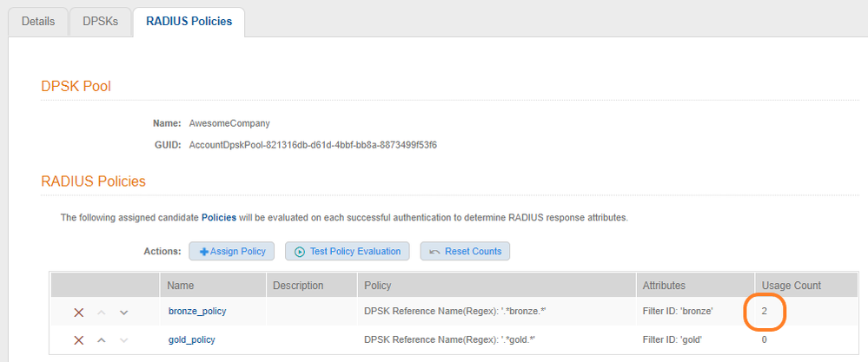Run Test Policy Evaluation
Viewport: 868px width, 362px height.
[348, 251]
